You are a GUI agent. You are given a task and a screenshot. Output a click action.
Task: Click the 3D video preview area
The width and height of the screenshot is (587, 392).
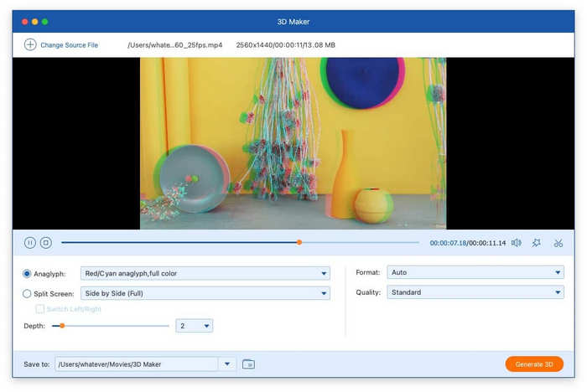(x=293, y=143)
